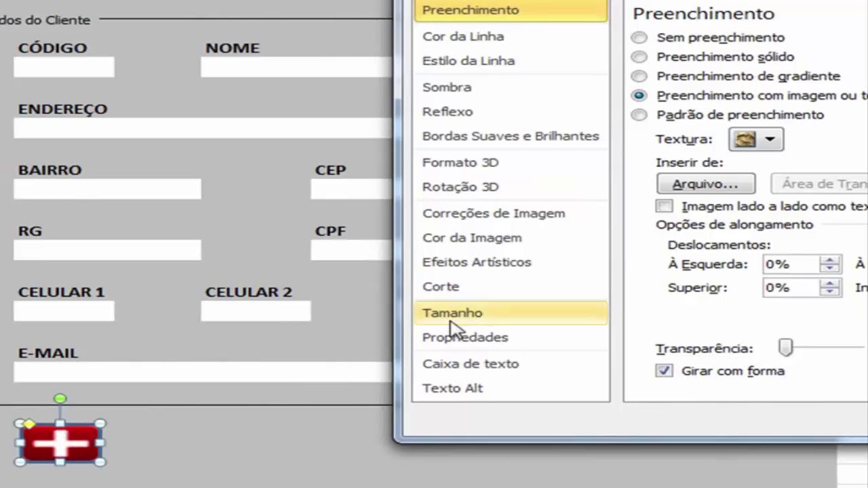Select Sem preenchimento radio option

point(639,38)
